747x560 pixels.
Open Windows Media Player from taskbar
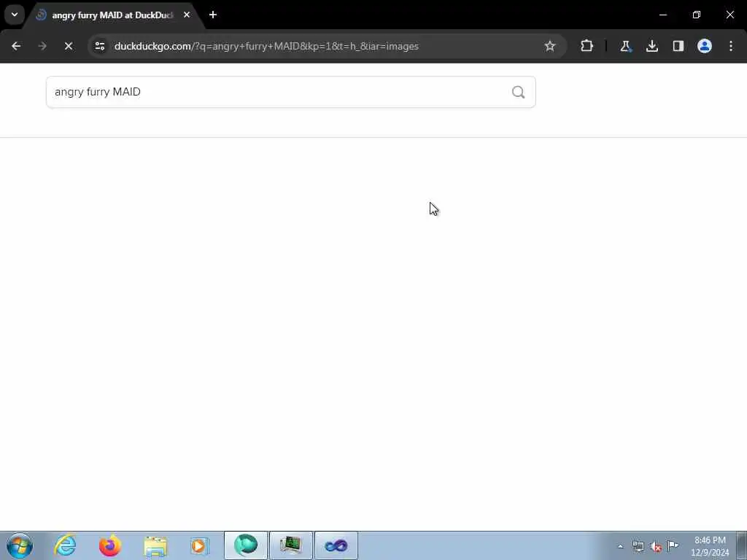click(x=200, y=545)
